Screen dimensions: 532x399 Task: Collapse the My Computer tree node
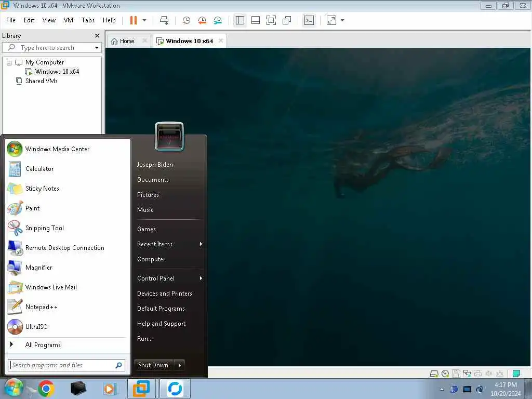pos(9,63)
